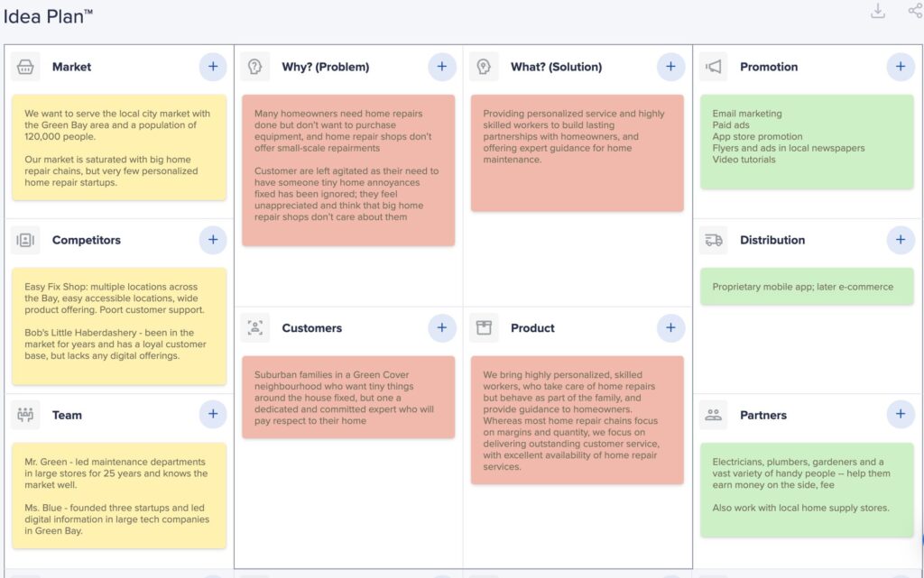Image resolution: width=924 pixels, height=578 pixels.
Task: Add a card to the Product section
Action: click(670, 327)
